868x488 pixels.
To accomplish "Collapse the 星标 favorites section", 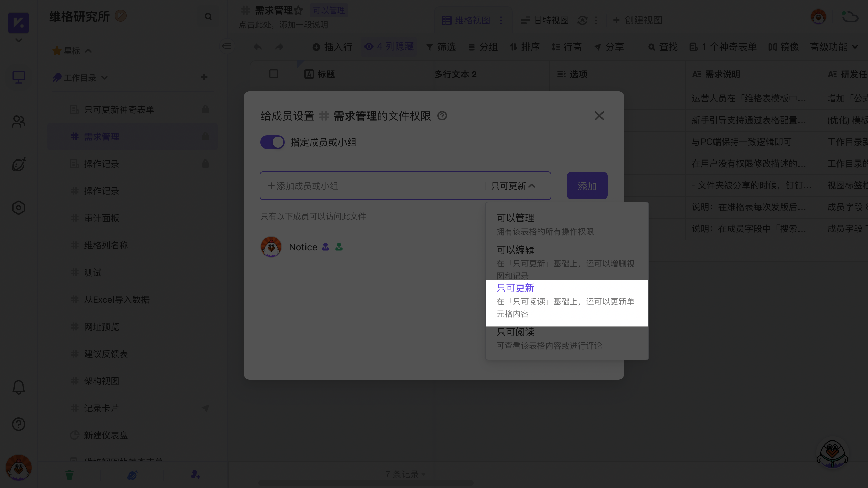I will point(88,51).
